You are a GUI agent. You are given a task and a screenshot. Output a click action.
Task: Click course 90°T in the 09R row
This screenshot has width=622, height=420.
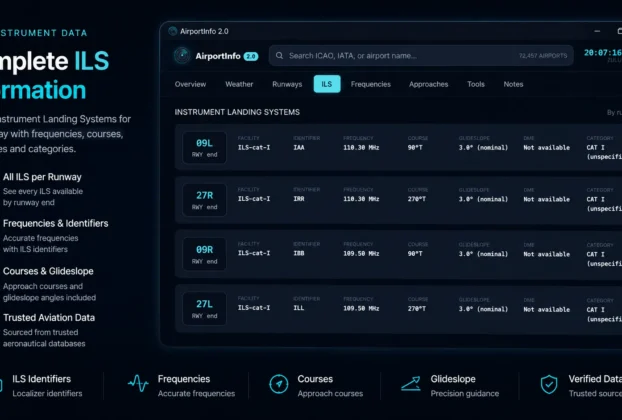(415, 253)
